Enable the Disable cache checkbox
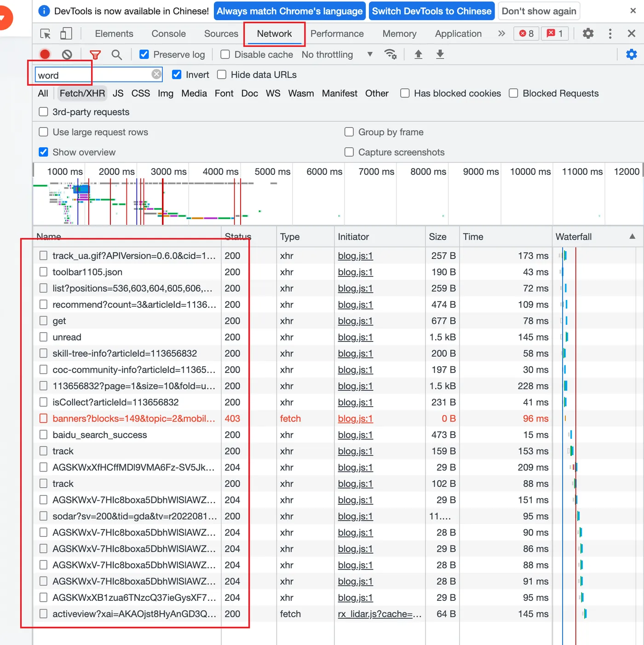 225,54
